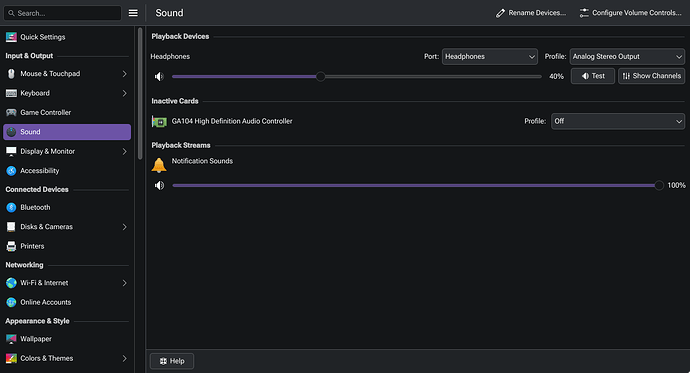Click the Show Channels button
Screen dimensions: 690x373
[x=651, y=76]
